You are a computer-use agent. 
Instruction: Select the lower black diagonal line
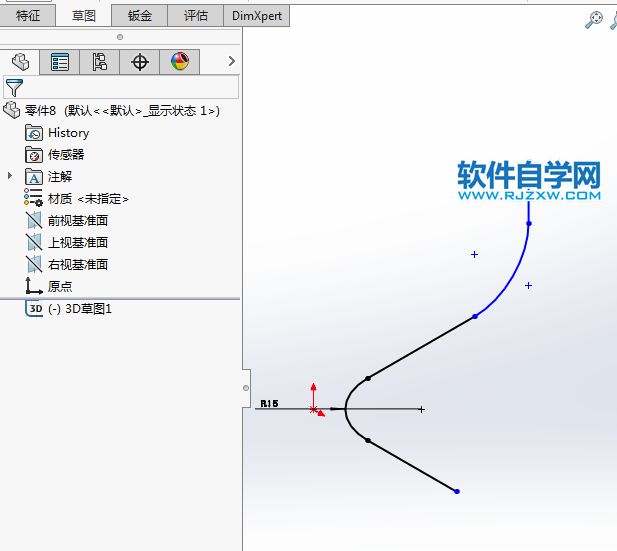[412, 466]
